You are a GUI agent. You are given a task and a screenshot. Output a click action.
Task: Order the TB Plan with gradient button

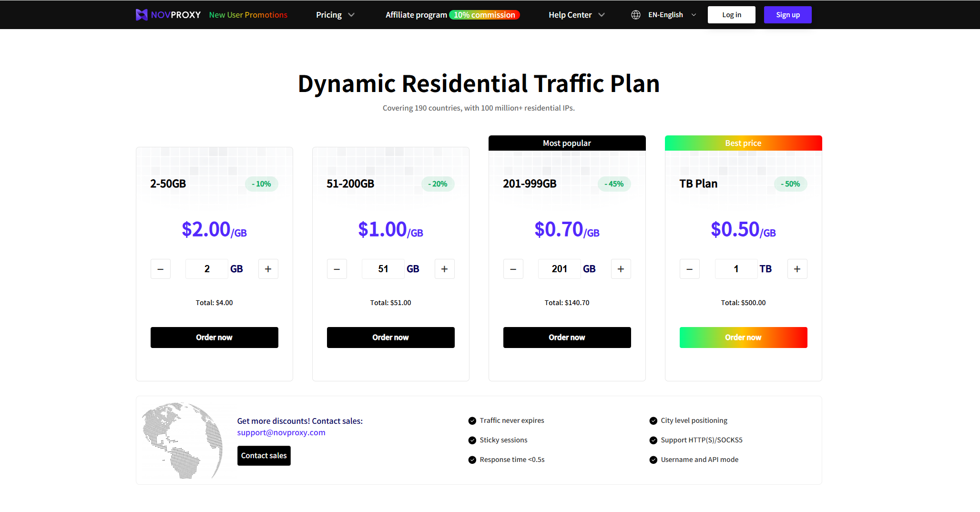743,338
